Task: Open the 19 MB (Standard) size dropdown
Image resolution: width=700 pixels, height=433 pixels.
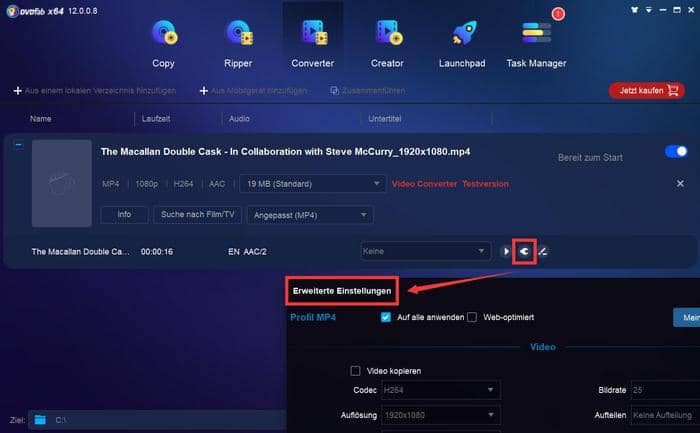Action: tap(312, 184)
